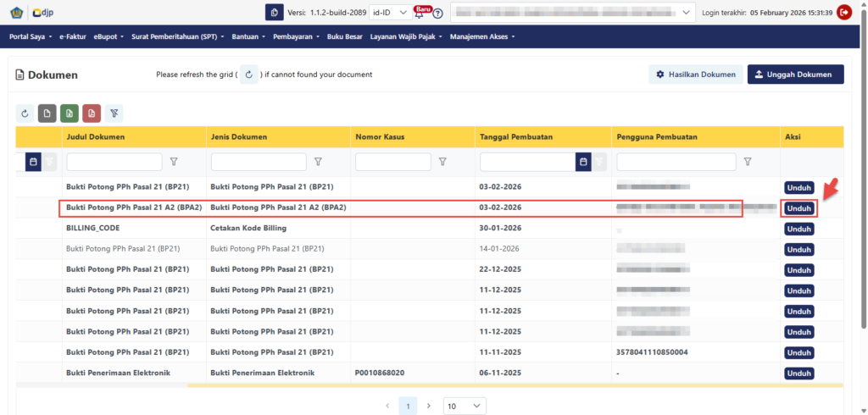The height and width of the screenshot is (415, 868).
Task: Click the next page arrow in pagination
Action: (429, 407)
